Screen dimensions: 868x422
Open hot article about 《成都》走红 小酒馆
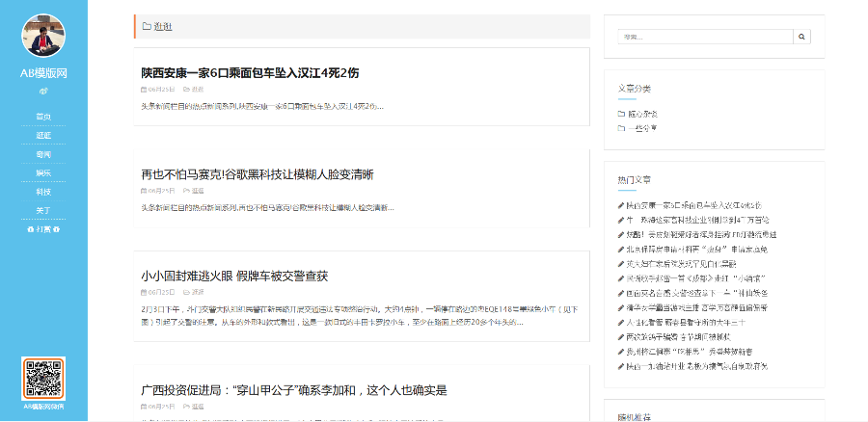click(695, 278)
